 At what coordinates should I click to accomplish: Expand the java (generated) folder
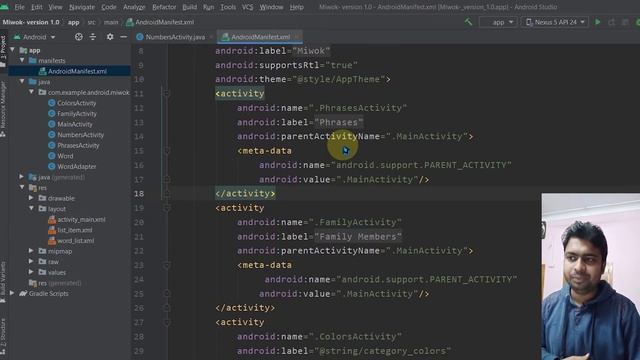point(22,177)
